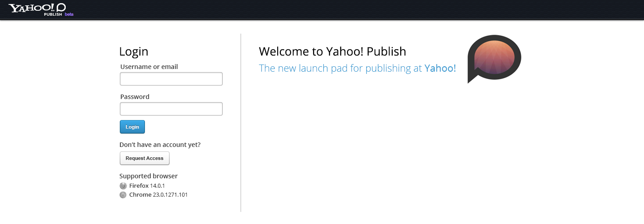The width and height of the screenshot is (644, 224).
Task: Click the Yahoo! logo in header
Action: click(31, 8)
